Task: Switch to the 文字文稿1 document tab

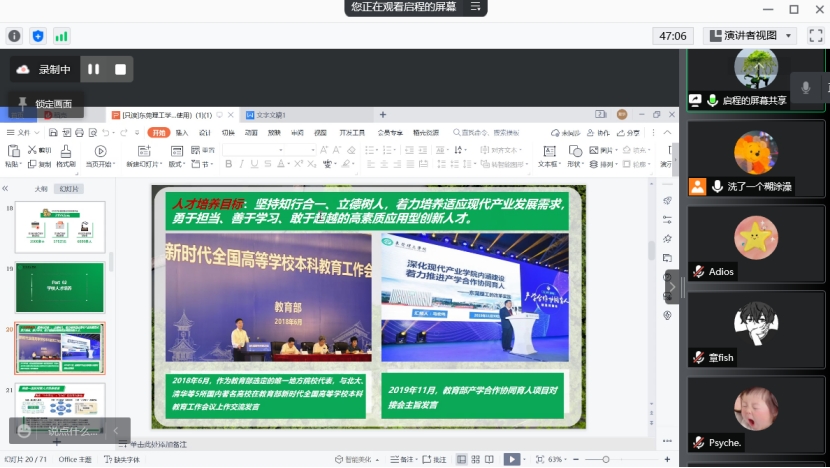Action: [x=272, y=115]
